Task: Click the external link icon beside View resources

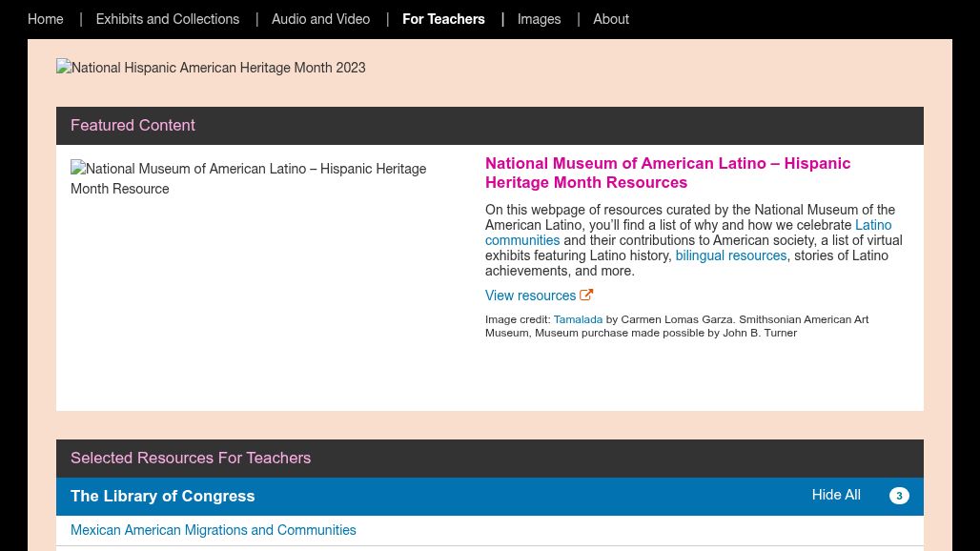Action: coord(586,296)
